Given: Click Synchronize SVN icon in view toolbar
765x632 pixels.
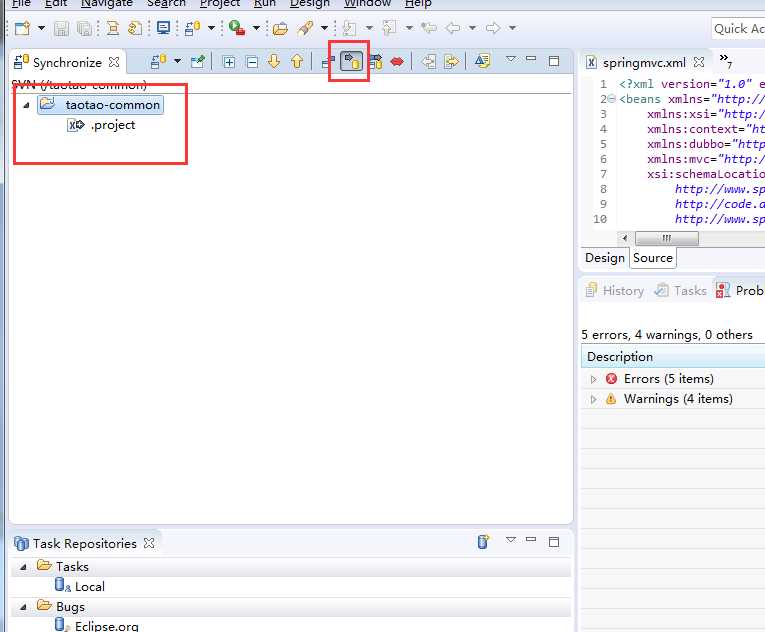Looking at the screenshot, I should (x=159, y=61).
